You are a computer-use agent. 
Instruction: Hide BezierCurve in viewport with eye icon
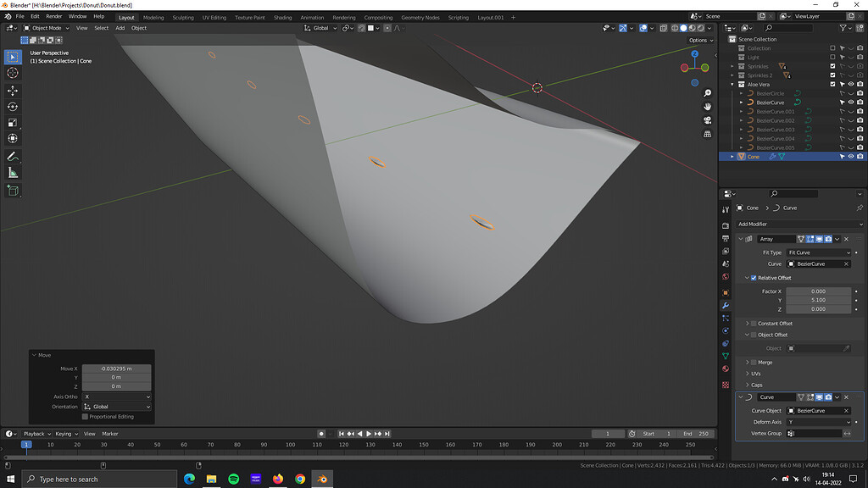tap(851, 103)
